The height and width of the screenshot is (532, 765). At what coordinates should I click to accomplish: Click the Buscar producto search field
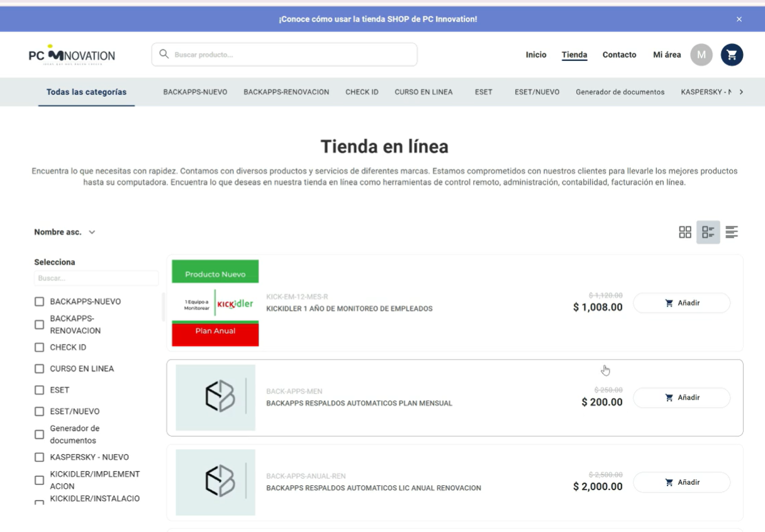pos(284,55)
